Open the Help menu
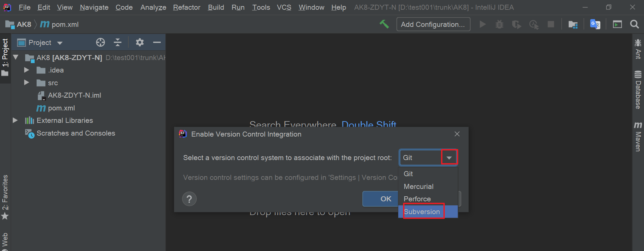 (338, 7)
